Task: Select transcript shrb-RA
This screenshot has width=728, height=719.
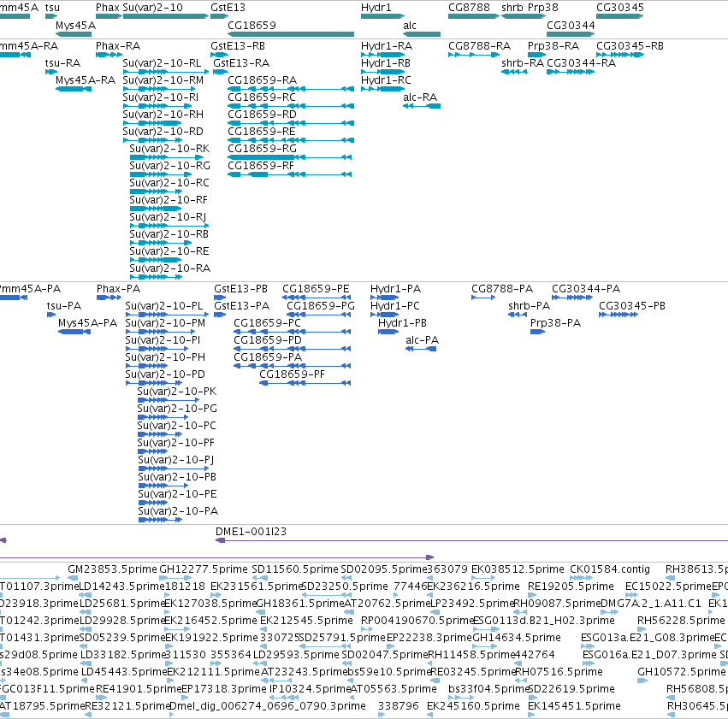Action: 523,63
